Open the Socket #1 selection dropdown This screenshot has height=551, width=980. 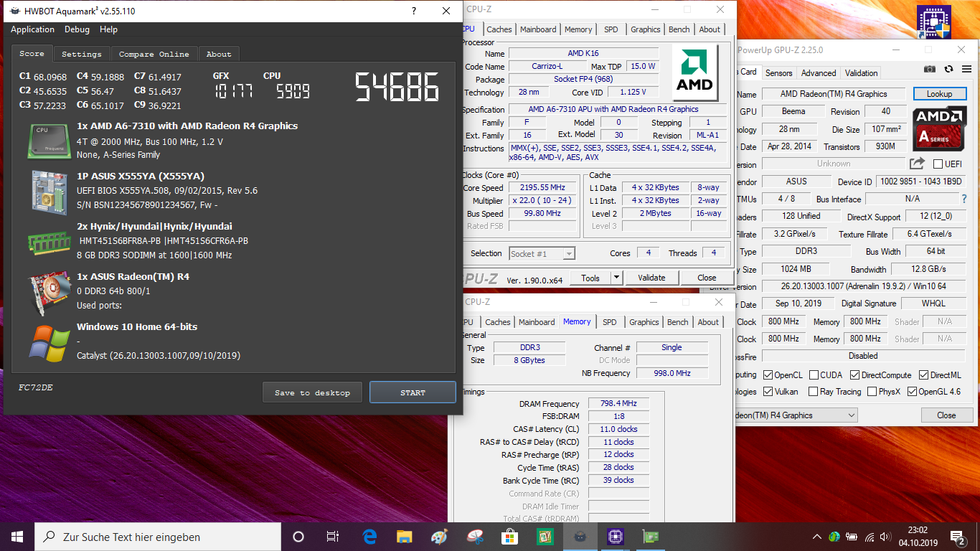pos(542,253)
